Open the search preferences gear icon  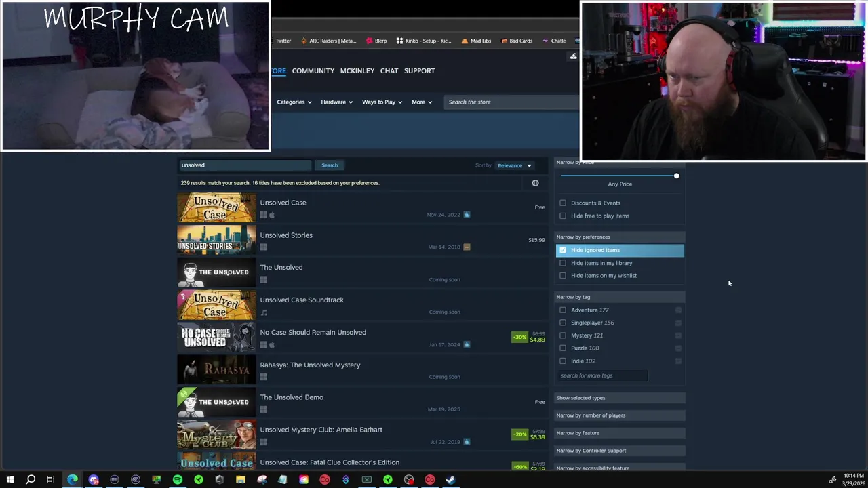(535, 183)
